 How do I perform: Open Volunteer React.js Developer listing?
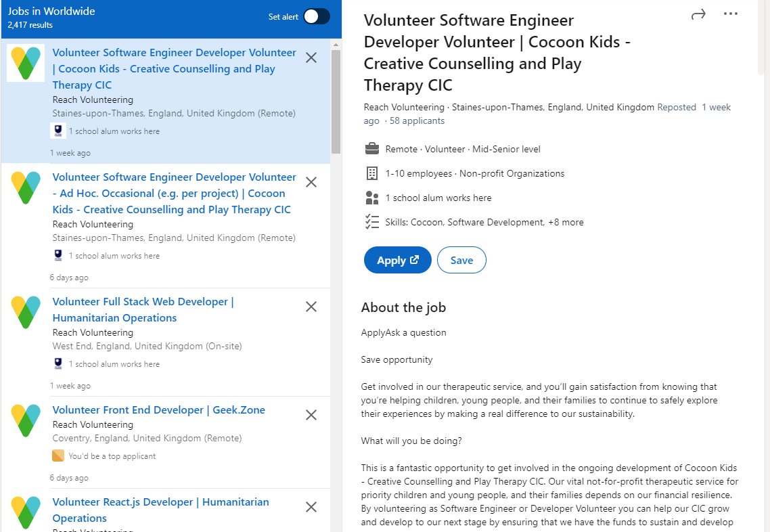pos(160,510)
